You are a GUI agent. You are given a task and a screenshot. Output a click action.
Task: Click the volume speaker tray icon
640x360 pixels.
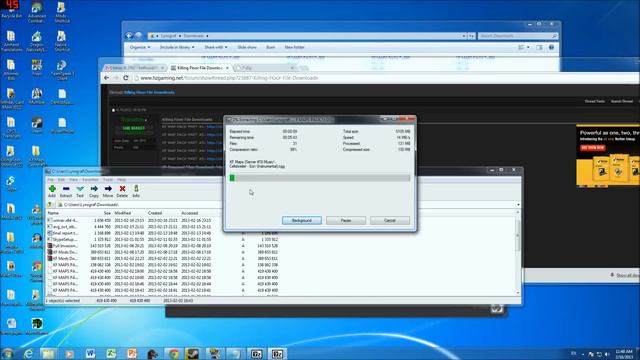[x=607, y=354]
